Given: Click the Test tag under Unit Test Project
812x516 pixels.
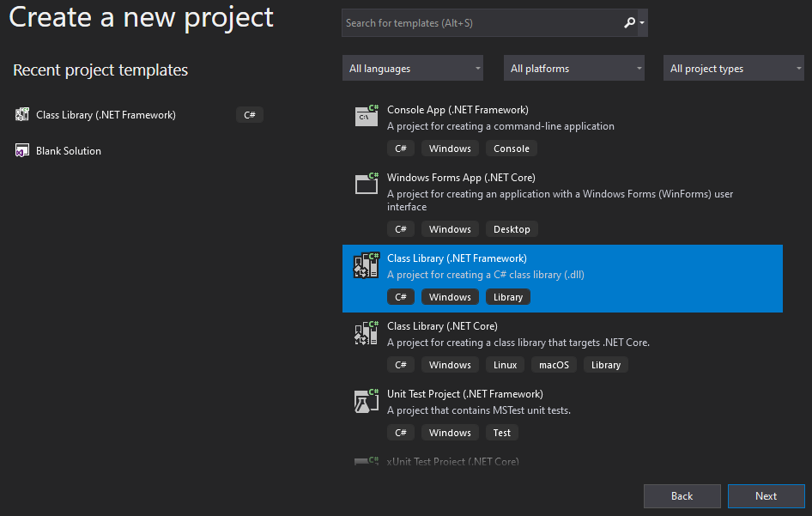Looking at the screenshot, I should pos(502,433).
